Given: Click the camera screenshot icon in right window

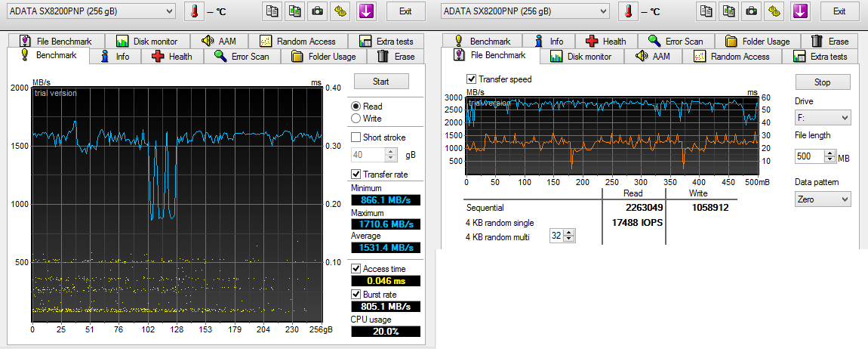Looking at the screenshot, I should click(752, 11).
